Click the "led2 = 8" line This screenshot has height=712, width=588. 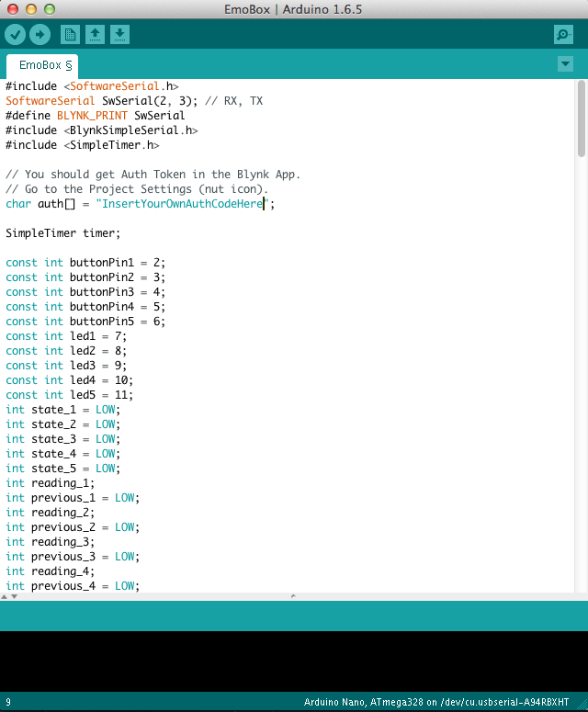tap(66, 351)
